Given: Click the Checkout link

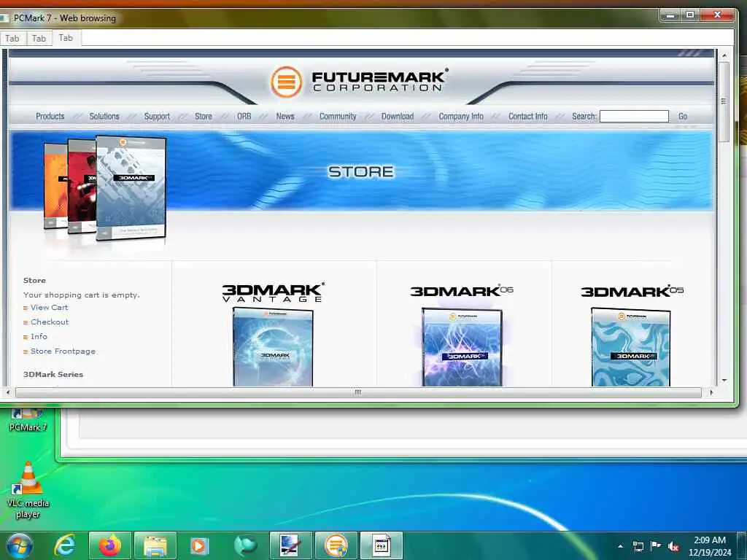Looking at the screenshot, I should [50, 322].
